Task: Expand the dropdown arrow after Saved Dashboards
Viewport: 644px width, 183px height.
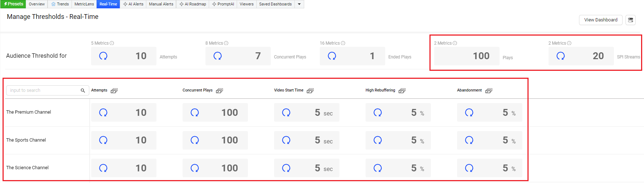Action: click(299, 4)
